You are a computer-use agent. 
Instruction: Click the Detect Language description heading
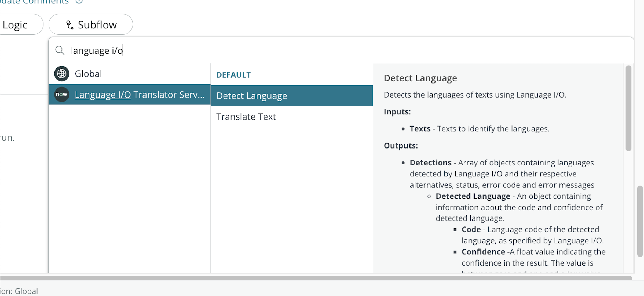(x=420, y=78)
